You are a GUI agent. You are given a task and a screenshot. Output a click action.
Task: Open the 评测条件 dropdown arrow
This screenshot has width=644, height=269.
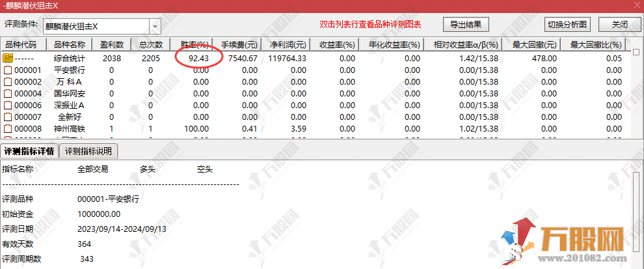coord(155,27)
